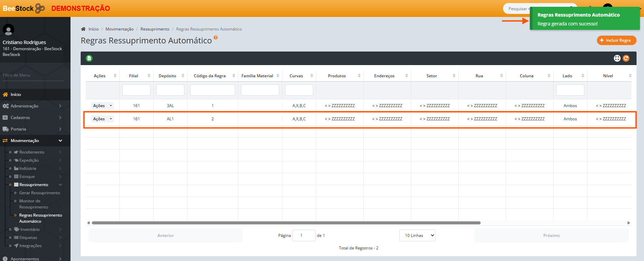Open the 10 Linhas page size dropdown
644x261 pixels.
coord(417,236)
